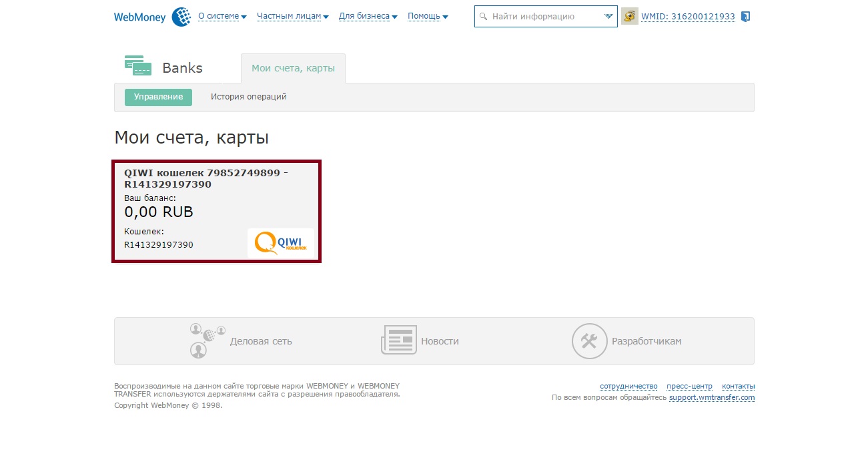Open the support.wmtransfer.com link
The width and height of the screenshot is (868, 456).
coord(712,397)
